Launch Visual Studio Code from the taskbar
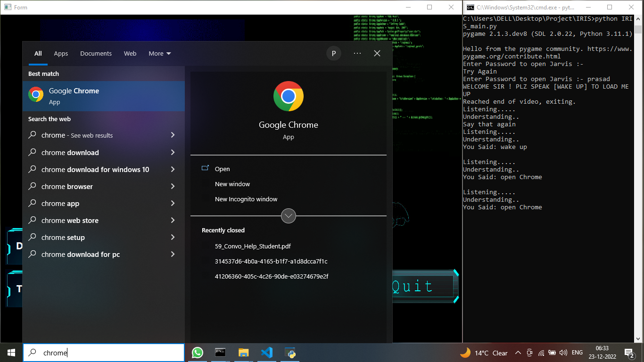 [x=267, y=353]
